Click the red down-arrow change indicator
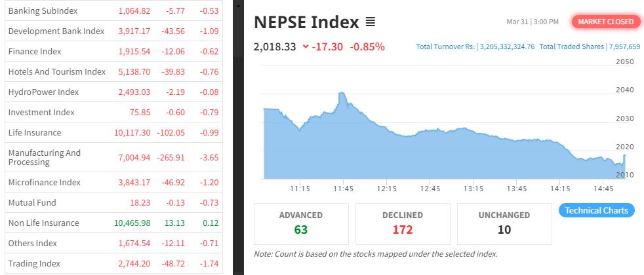 [x=306, y=46]
